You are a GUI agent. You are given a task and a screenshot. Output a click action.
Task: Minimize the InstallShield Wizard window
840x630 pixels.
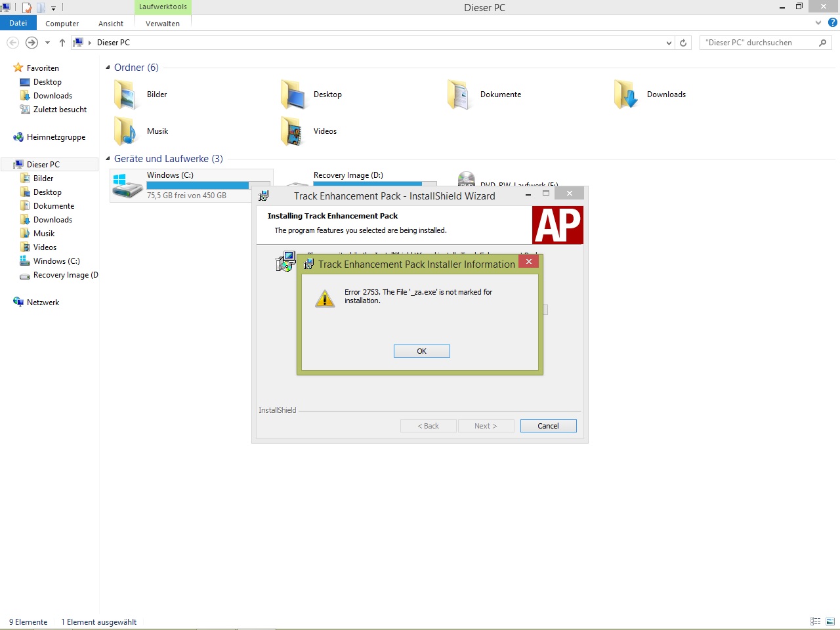[528, 194]
